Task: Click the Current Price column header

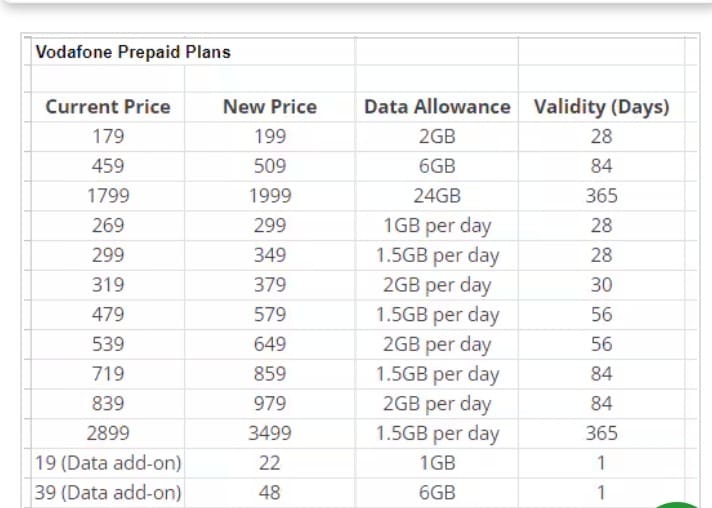Action: [108, 107]
